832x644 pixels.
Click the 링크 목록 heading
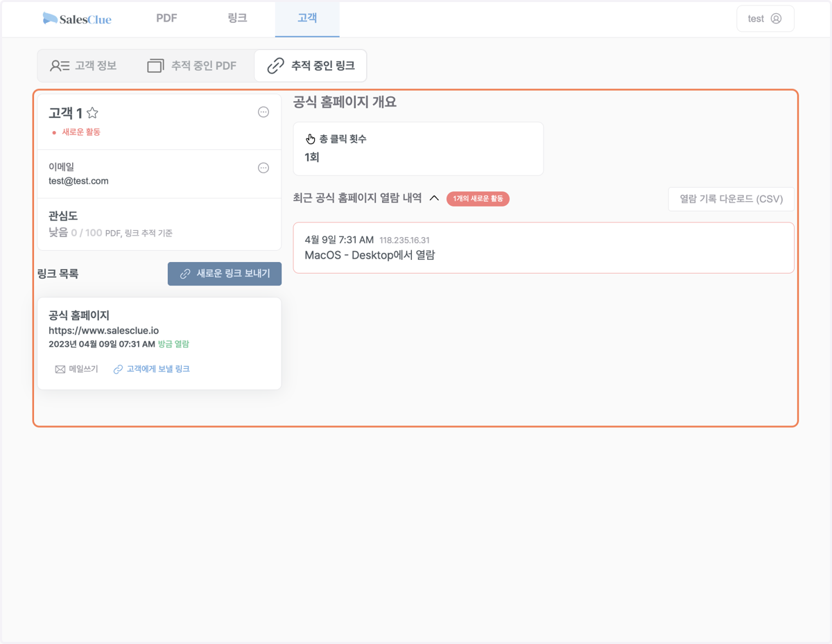click(x=58, y=274)
